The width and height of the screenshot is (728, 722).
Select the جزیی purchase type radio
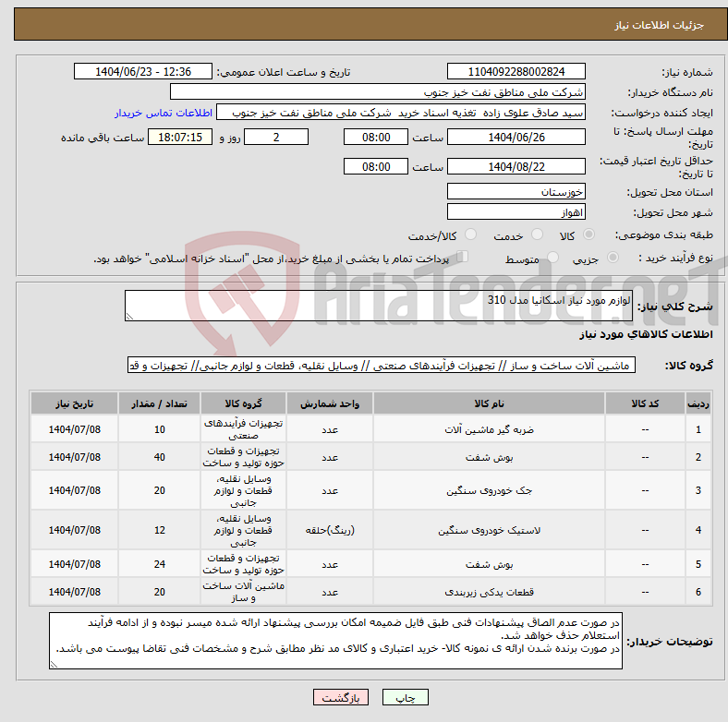[613, 258]
